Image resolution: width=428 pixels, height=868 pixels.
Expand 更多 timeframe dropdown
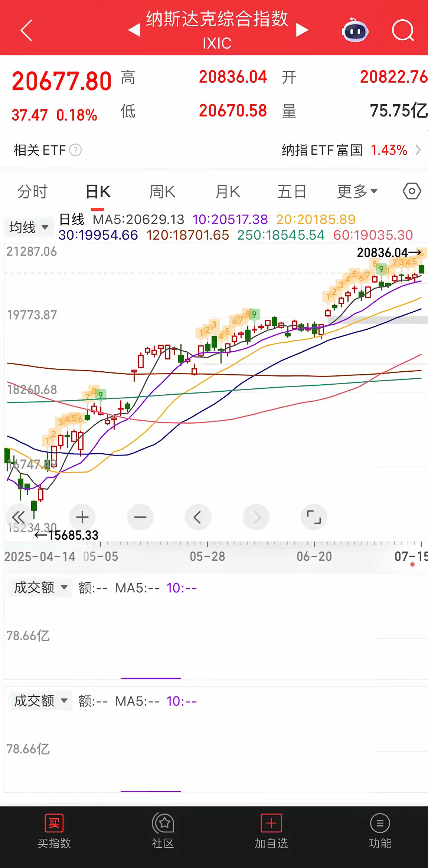pyautogui.click(x=357, y=192)
